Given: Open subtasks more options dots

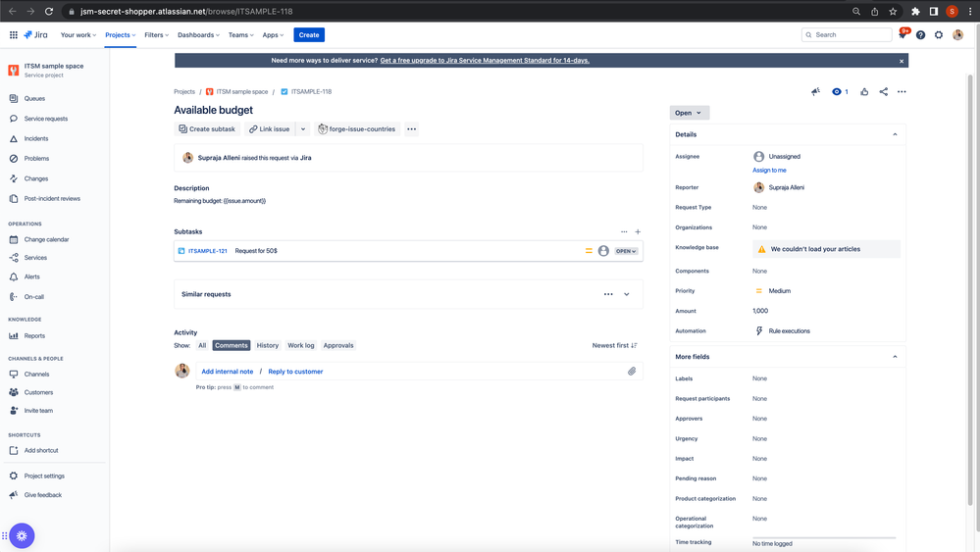Looking at the screenshot, I should click(x=624, y=231).
